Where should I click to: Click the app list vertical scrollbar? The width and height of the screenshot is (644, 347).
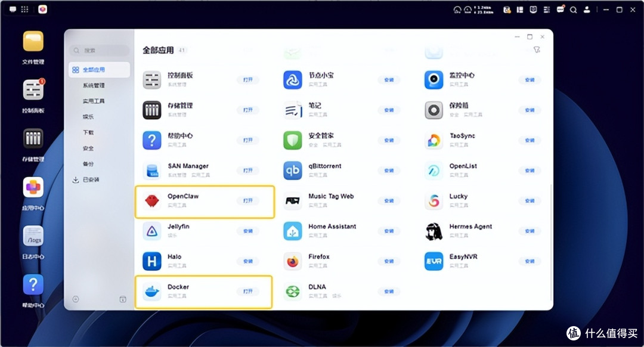tap(550, 242)
